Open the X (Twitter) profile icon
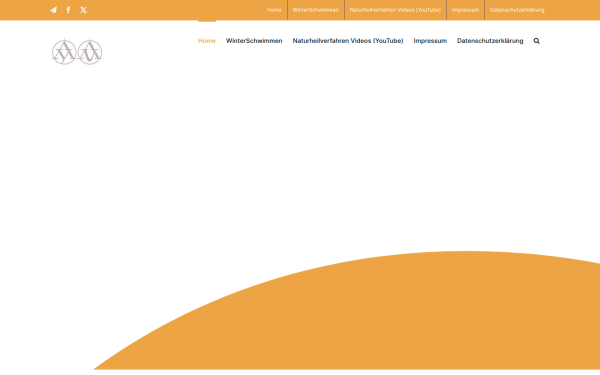This screenshot has height=375, width=600. [83, 10]
